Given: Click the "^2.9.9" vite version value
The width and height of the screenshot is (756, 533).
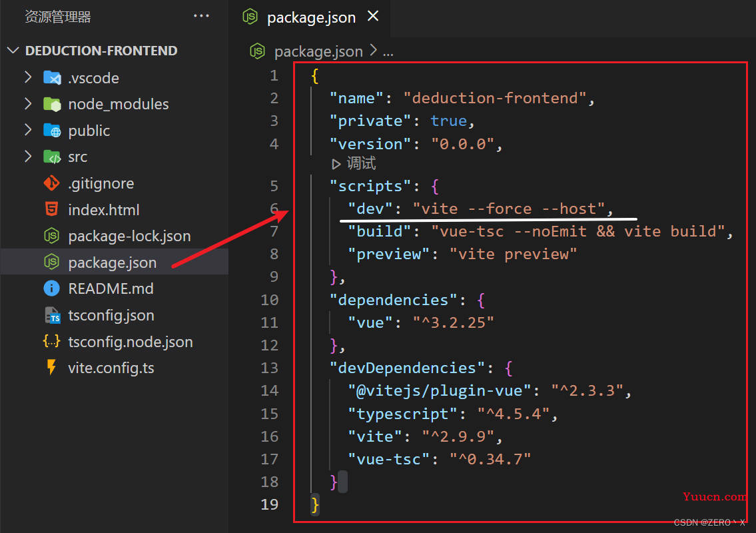Looking at the screenshot, I should tap(458, 436).
